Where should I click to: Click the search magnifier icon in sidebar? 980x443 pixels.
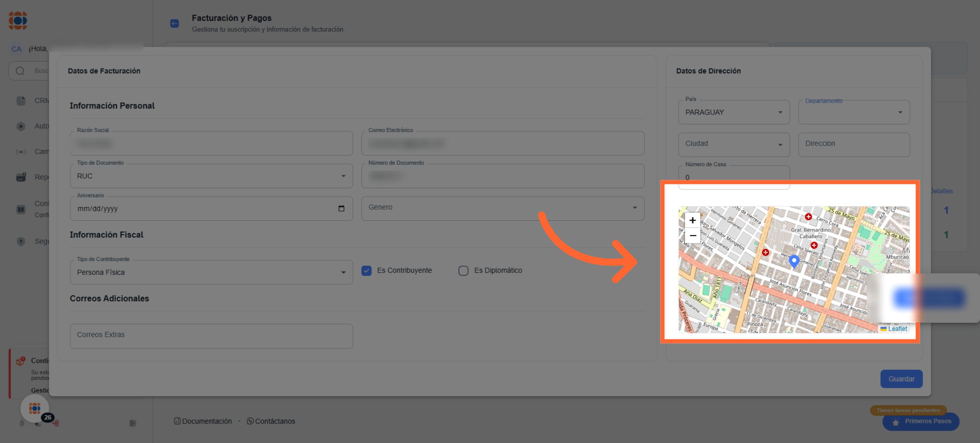(x=20, y=71)
